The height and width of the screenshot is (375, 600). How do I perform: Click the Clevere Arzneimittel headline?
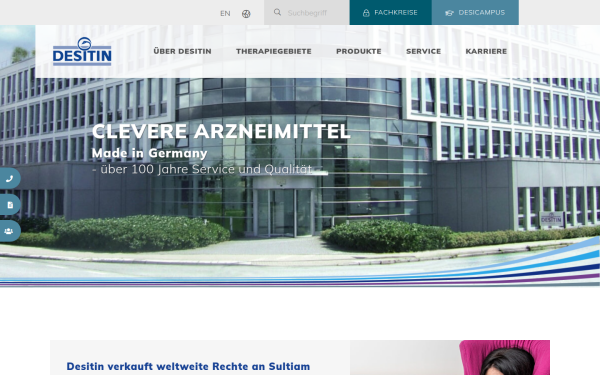[221, 131]
